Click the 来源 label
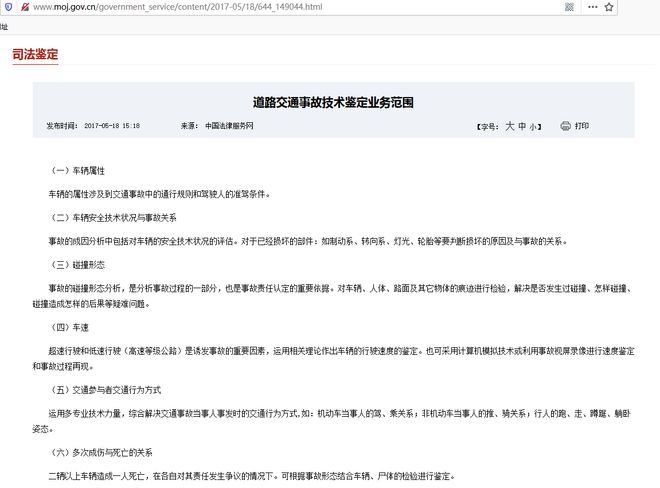This screenshot has width=660, height=488. [189, 126]
